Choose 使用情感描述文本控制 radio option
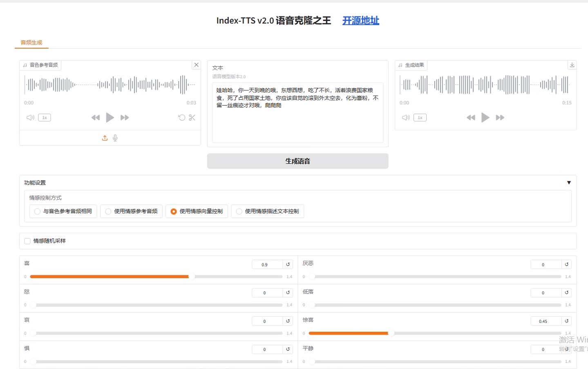Screen dimensions: 588x369 point(267,211)
